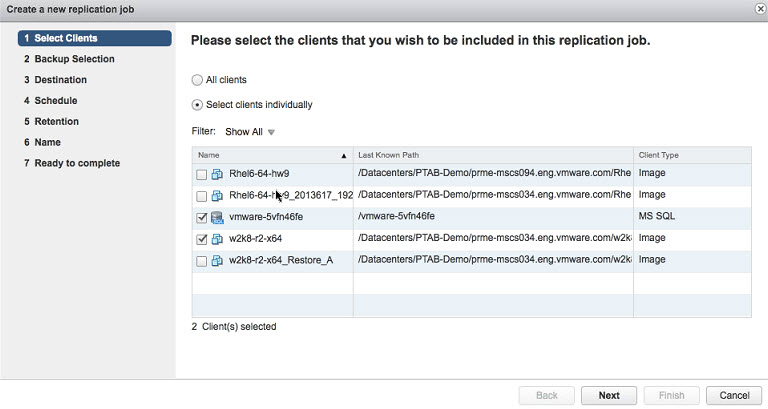This screenshot has height=409, width=768.
Task: Uncheck the vmware-5vfn46fe client checkbox
Action: pyautogui.click(x=201, y=217)
